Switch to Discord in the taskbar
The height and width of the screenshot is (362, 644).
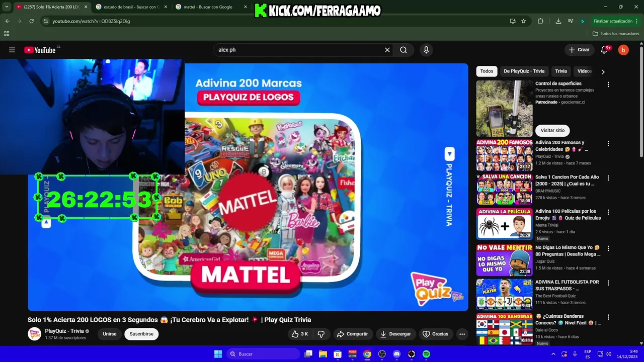coord(397,354)
